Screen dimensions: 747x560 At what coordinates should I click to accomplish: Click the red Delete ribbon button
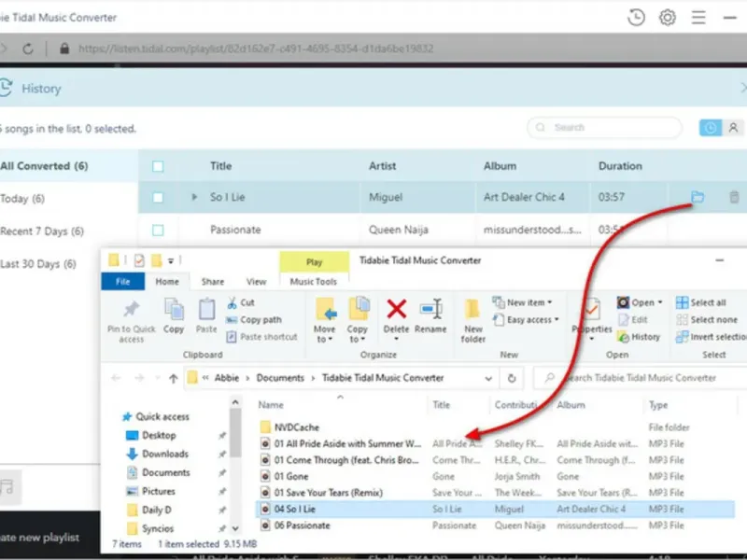396,318
